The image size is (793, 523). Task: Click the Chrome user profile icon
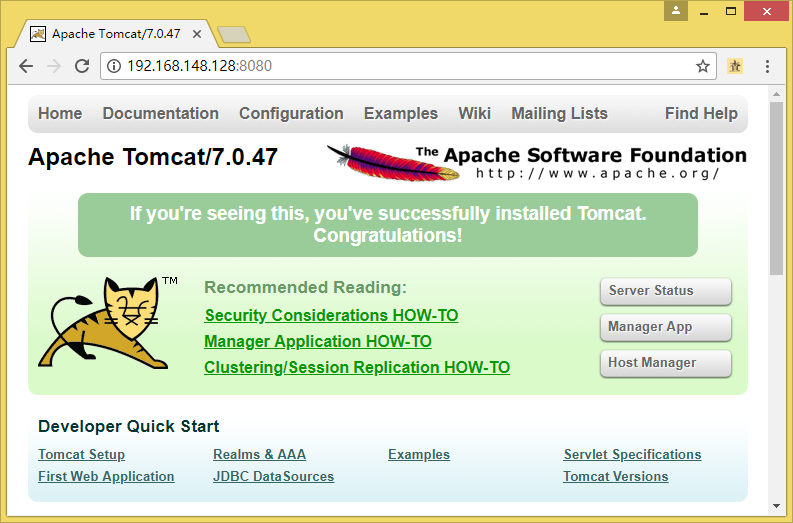pyautogui.click(x=677, y=11)
